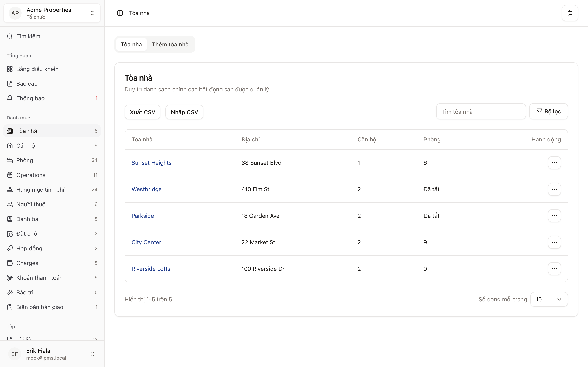Viewport: 588px width, 367px height.
Task: Open Khoản thanh toán payments section
Action: (x=39, y=278)
